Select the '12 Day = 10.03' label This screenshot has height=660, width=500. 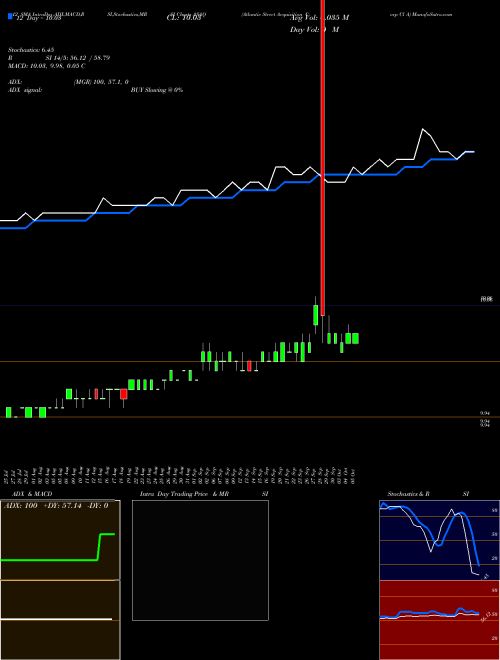click(37, 18)
